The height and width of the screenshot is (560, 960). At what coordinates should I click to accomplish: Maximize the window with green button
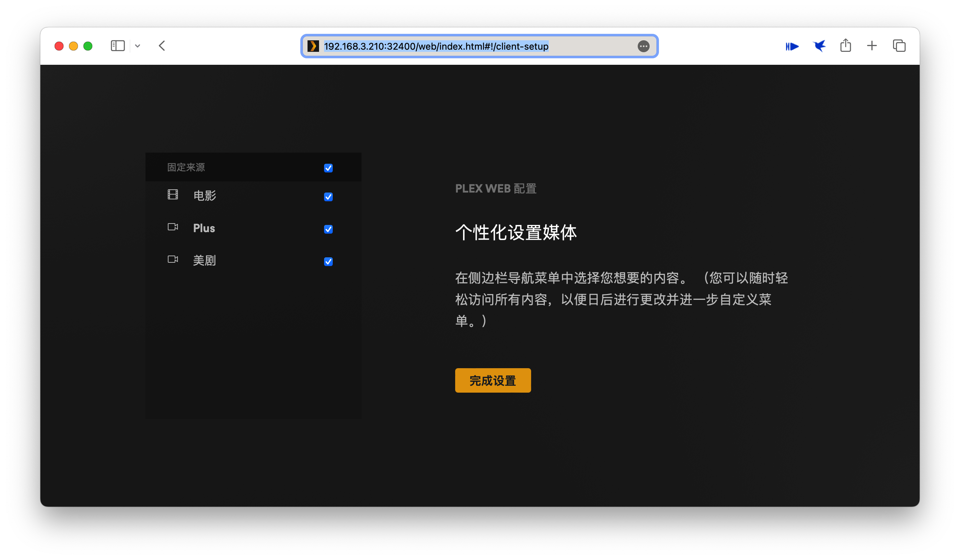[x=88, y=46]
